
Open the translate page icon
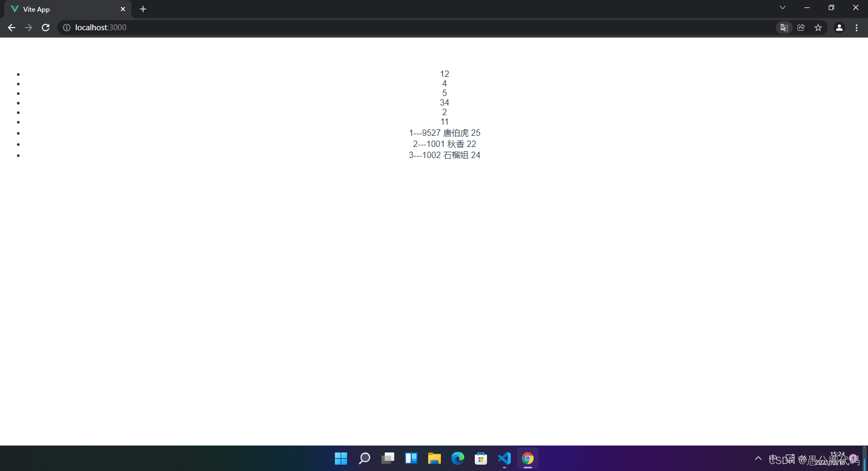point(784,28)
